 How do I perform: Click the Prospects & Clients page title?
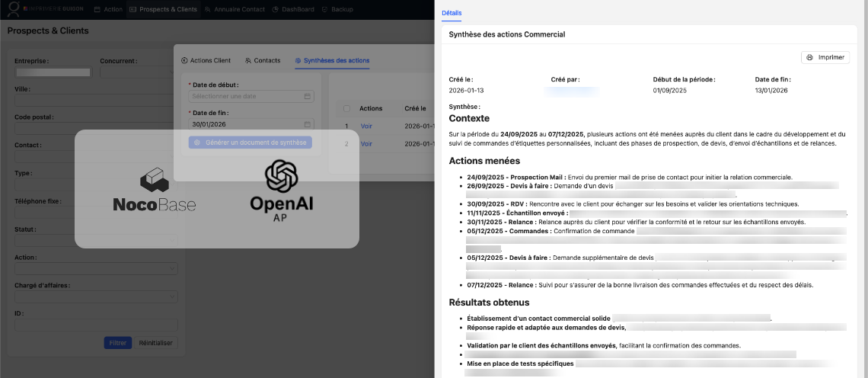point(48,30)
